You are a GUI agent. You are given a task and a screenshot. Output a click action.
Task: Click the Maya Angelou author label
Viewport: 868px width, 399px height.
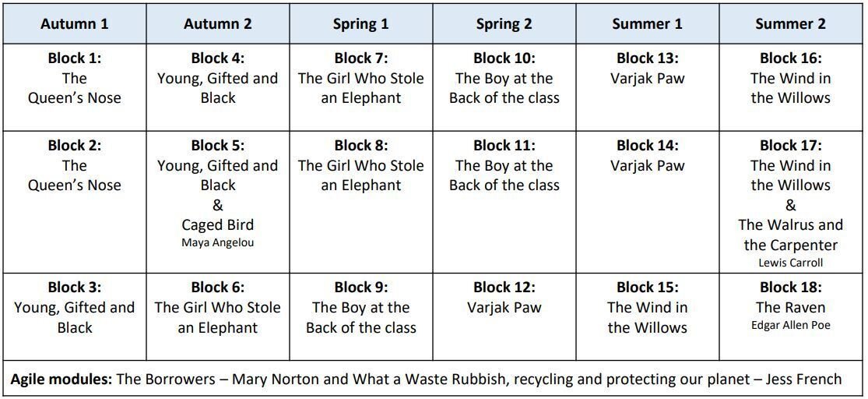point(217,242)
